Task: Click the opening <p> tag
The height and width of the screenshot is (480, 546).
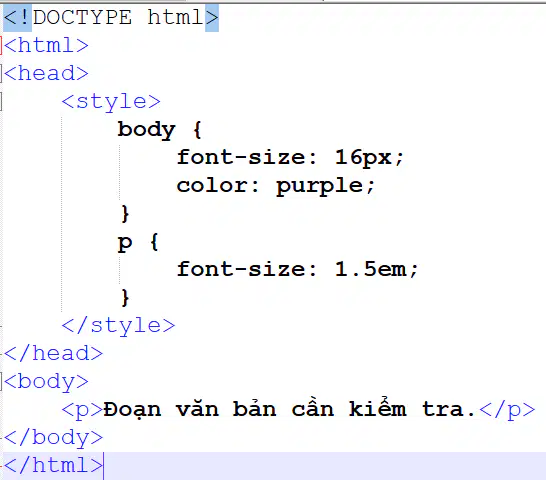Action: (82, 410)
